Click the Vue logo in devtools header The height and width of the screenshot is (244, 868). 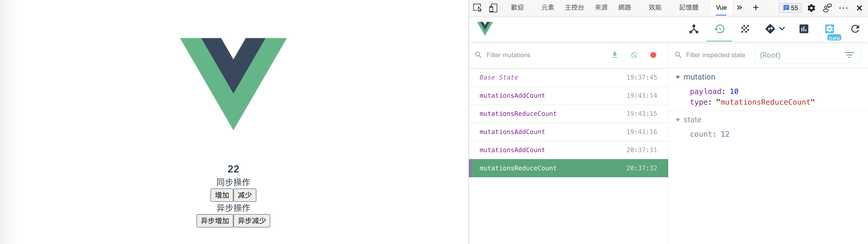(x=485, y=28)
